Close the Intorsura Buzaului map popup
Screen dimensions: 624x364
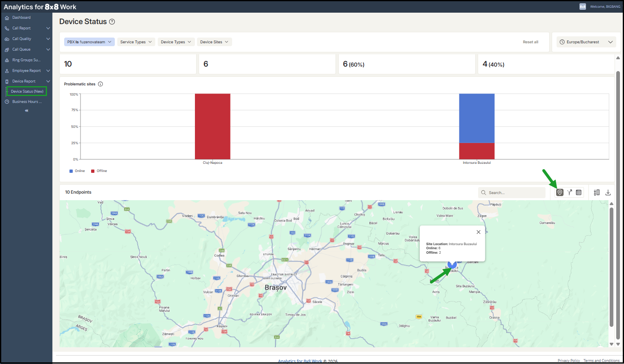point(479,232)
